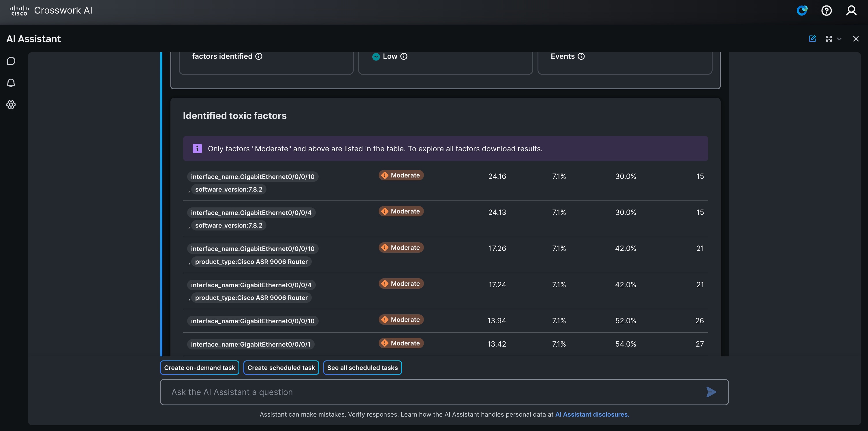Click product_type Cisco ASR 9006 tag in 17.24 row
The height and width of the screenshot is (431, 868).
251,298
